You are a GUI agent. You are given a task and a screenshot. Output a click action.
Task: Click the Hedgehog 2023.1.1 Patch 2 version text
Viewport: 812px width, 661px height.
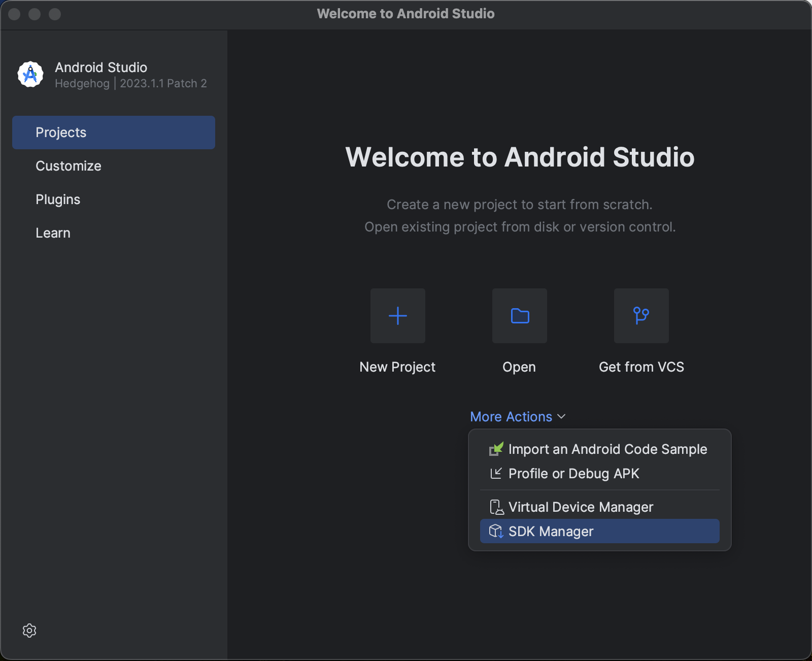131,83
